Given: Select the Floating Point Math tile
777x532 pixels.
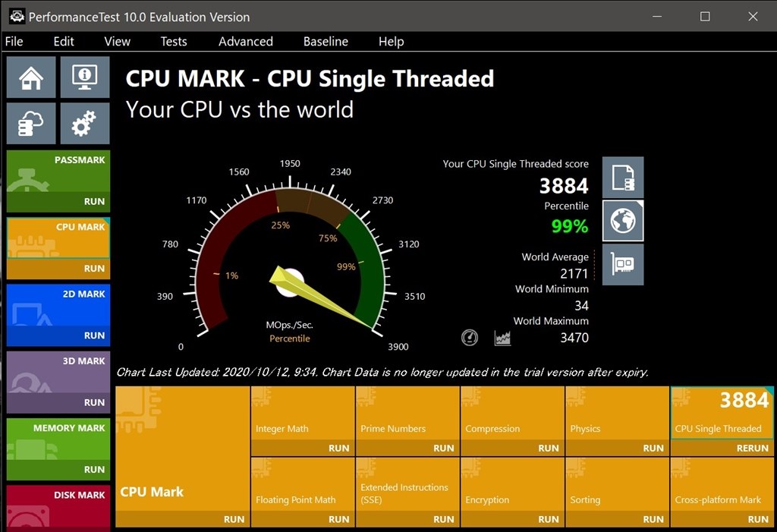Looking at the screenshot, I should click(x=303, y=484).
